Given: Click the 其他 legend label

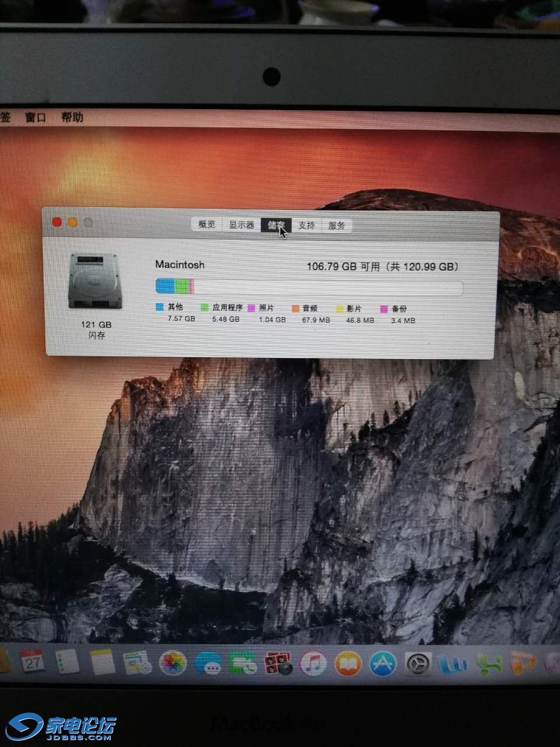Looking at the screenshot, I should coord(175,307).
